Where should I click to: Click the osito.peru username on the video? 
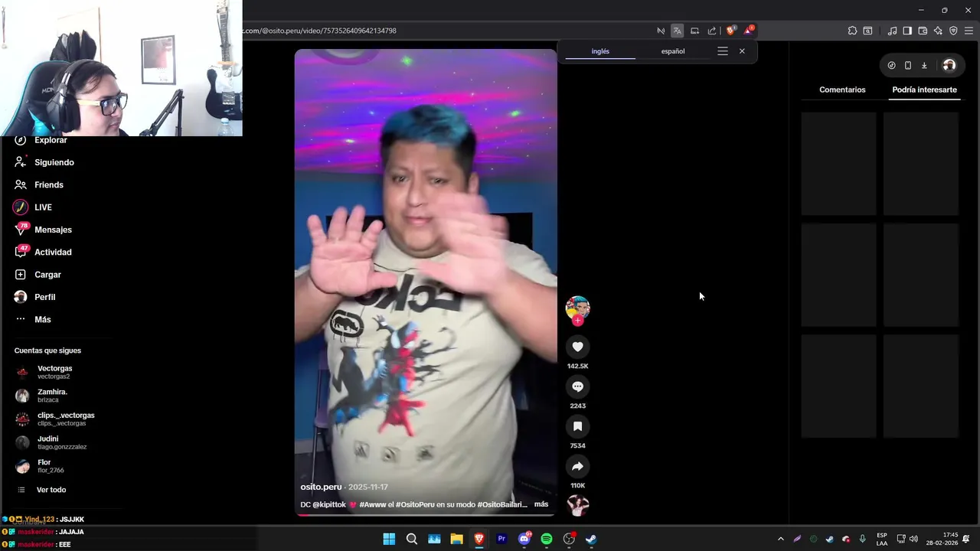(x=321, y=487)
